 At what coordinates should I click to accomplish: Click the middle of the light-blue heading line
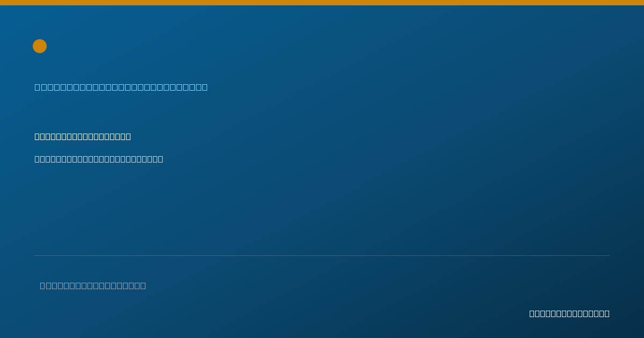(121, 87)
